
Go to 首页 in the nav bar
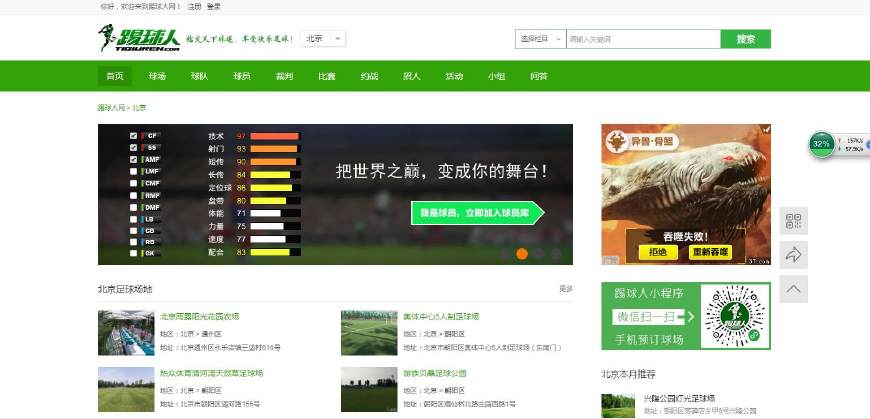(x=115, y=76)
